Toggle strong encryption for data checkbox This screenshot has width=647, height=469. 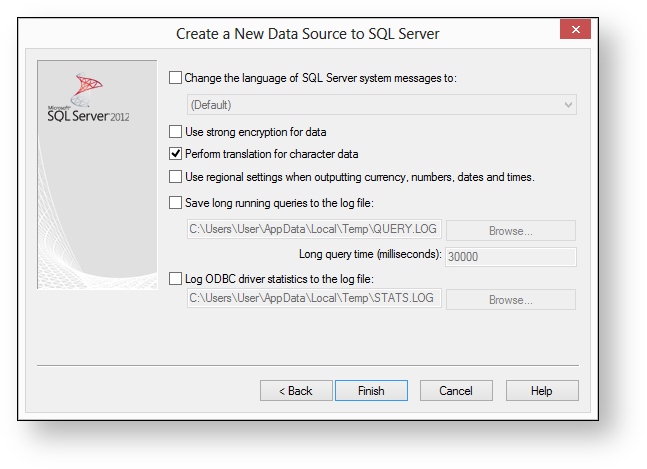click(x=177, y=132)
